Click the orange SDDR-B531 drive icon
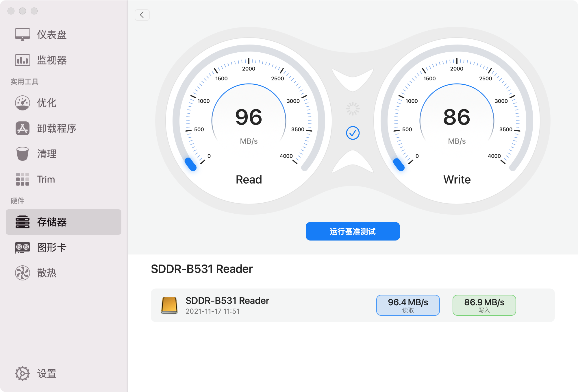 tap(169, 305)
